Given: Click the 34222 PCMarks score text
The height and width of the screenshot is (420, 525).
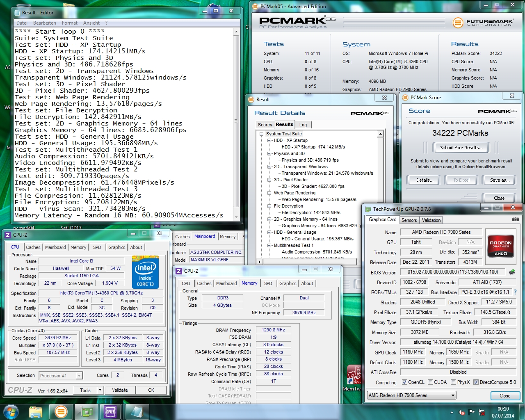Looking at the screenshot, I should (x=460, y=133).
